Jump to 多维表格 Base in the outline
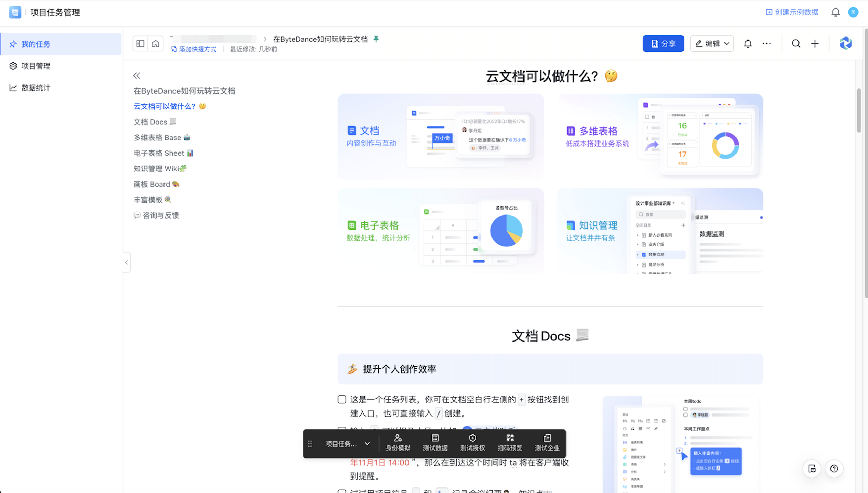Screen dimensions: 868x493 162,137
